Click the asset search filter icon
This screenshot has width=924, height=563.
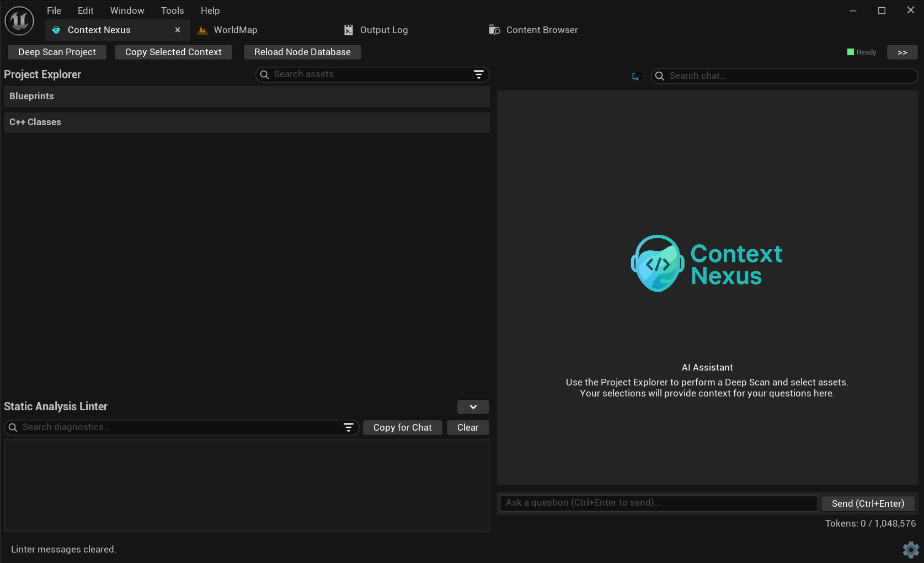pyautogui.click(x=478, y=74)
